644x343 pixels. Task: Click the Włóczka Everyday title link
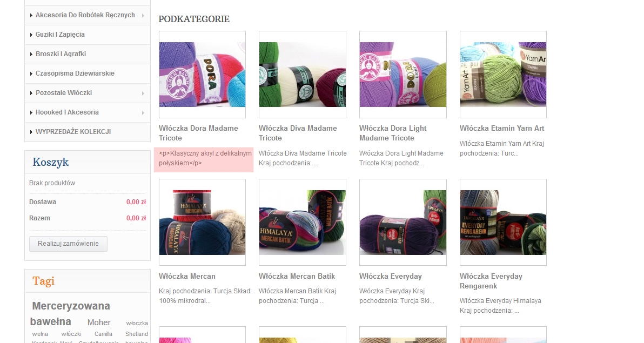click(x=391, y=277)
